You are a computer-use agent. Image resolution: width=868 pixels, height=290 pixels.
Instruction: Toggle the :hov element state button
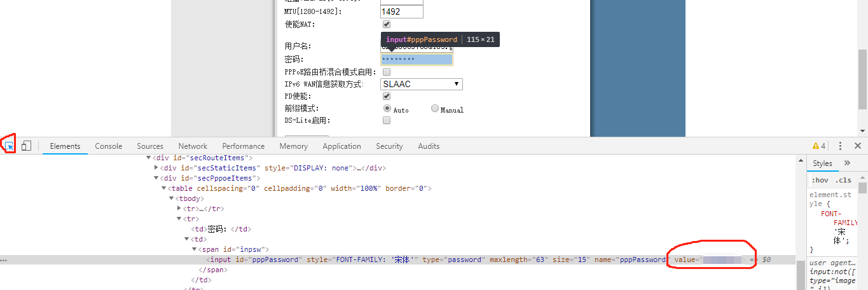coord(820,180)
